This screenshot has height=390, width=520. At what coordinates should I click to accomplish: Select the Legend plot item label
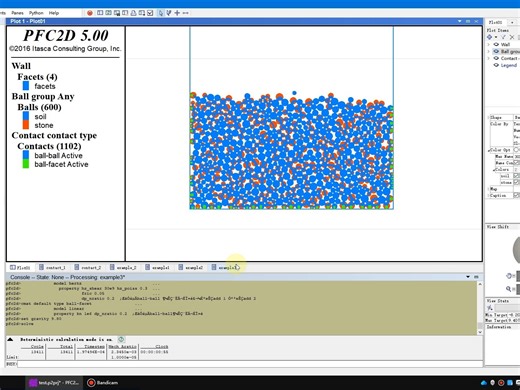509,65
